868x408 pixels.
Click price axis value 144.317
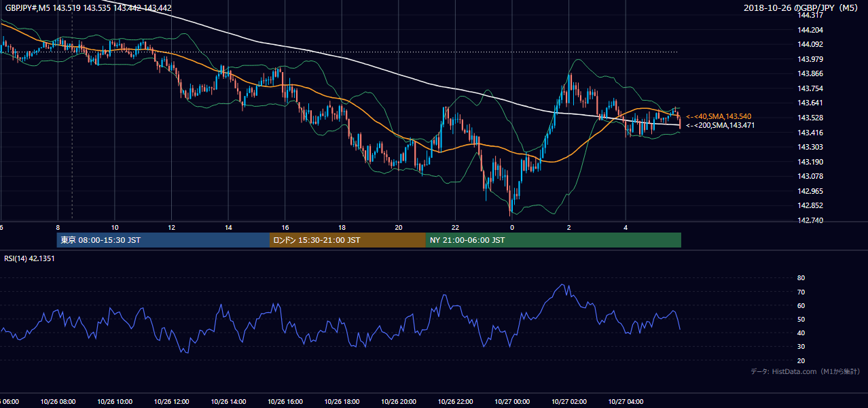(x=810, y=15)
